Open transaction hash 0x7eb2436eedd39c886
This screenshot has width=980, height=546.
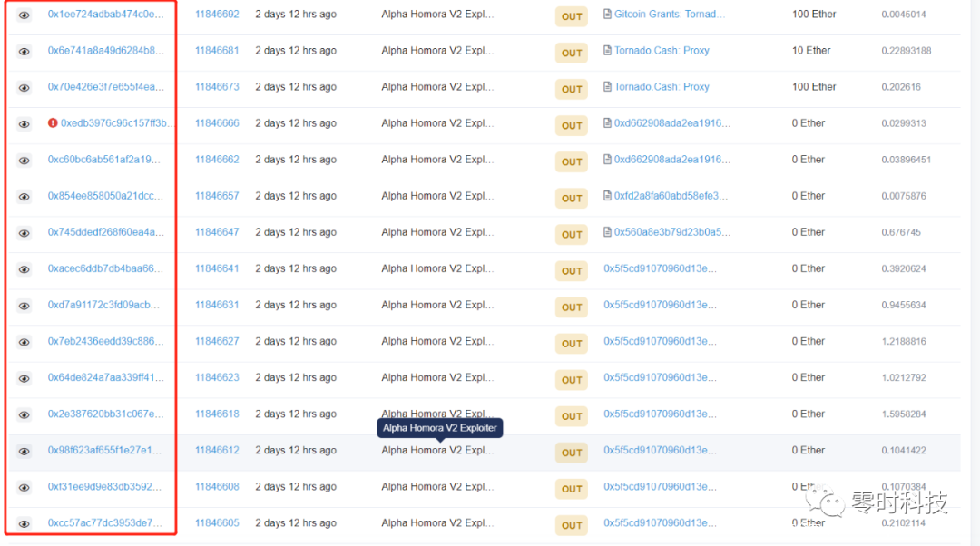105,341
